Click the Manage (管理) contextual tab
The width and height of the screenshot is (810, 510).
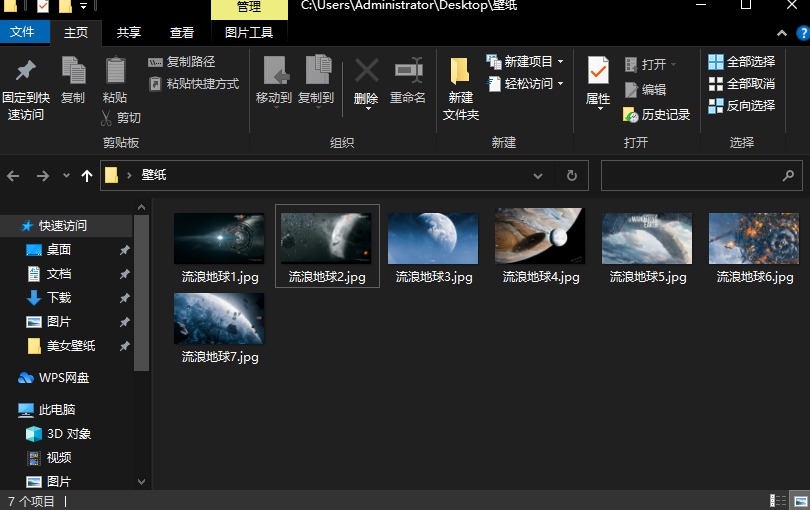click(x=249, y=7)
